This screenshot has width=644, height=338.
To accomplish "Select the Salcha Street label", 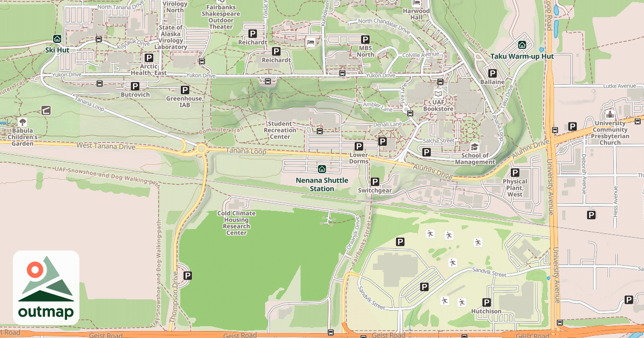I will pos(438,141).
